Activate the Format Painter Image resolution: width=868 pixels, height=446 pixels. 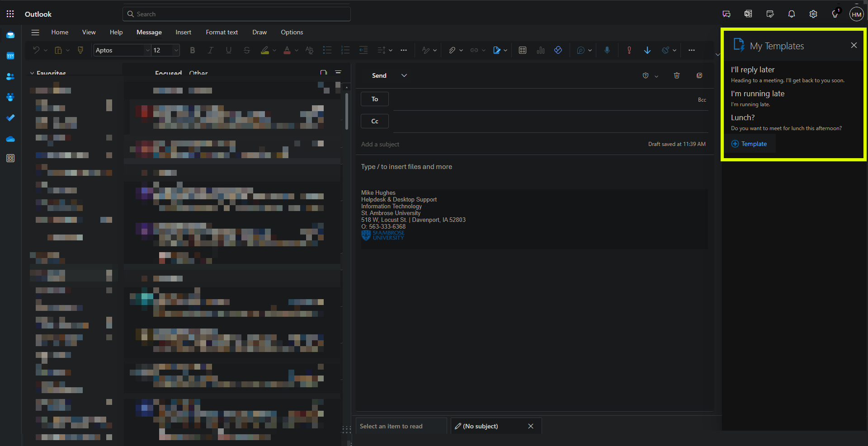(x=80, y=50)
